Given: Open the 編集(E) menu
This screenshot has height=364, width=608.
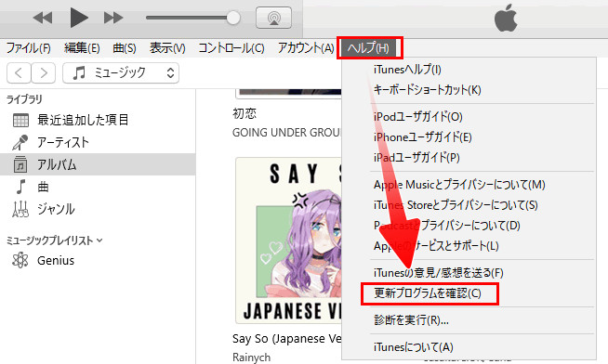Looking at the screenshot, I should (82, 48).
